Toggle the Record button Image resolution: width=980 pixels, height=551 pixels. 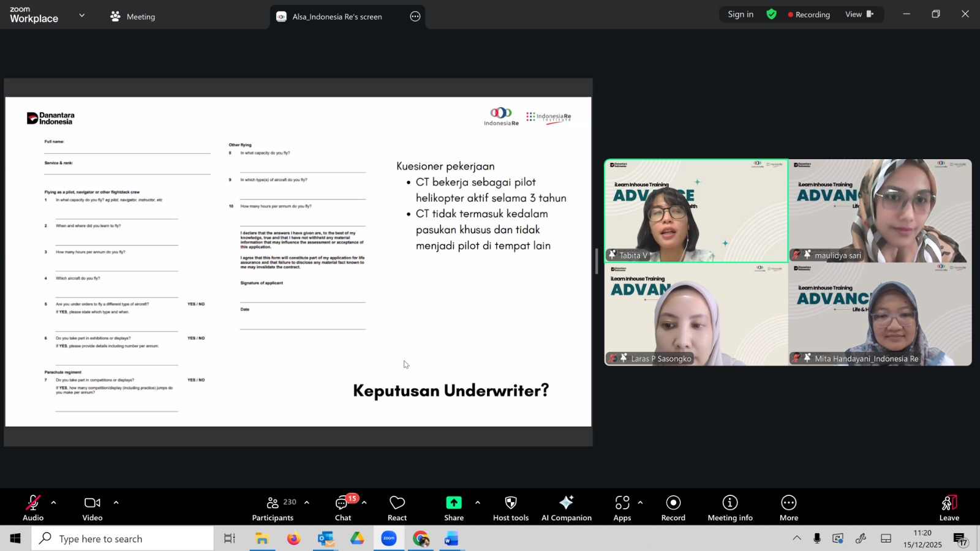coord(673,508)
